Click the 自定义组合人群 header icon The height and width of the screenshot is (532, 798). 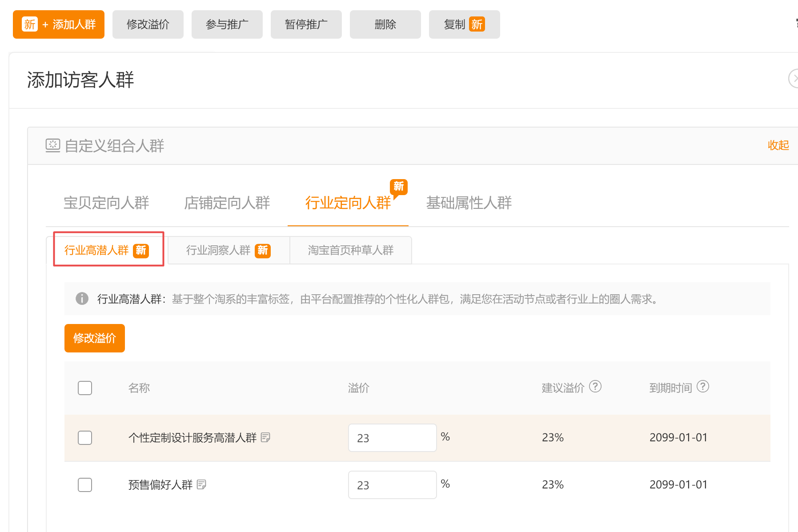[x=53, y=145]
